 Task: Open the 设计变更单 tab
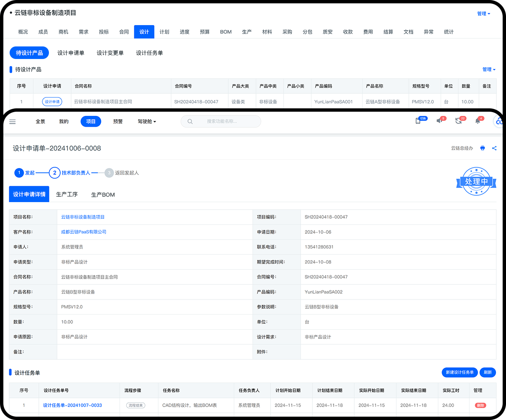tap(110, 53)
